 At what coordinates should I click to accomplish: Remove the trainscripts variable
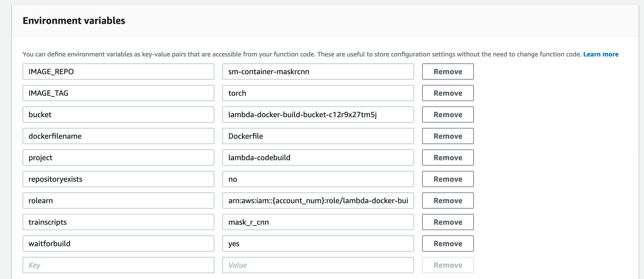448,222
